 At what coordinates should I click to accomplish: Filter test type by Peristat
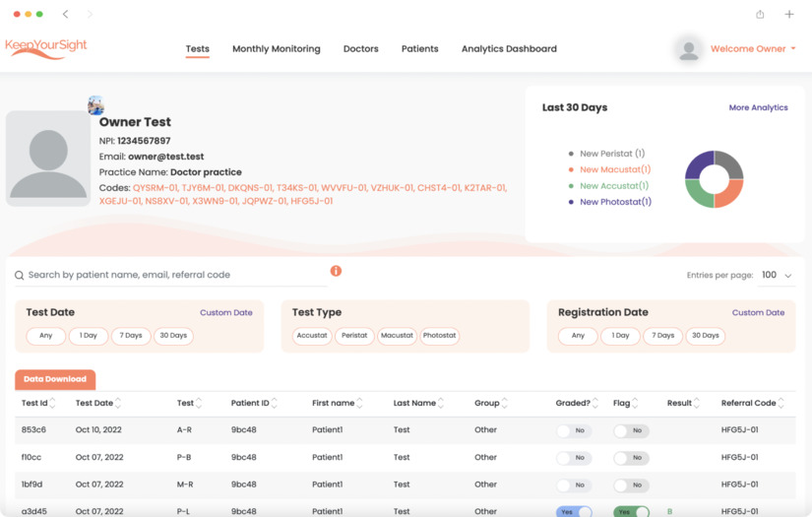click(x=354, y=336)
